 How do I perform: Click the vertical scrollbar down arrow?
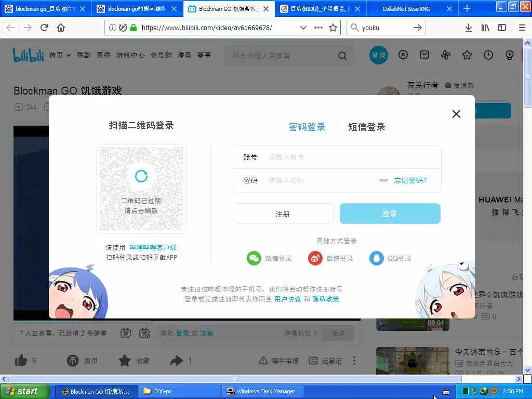pos(527,370)
